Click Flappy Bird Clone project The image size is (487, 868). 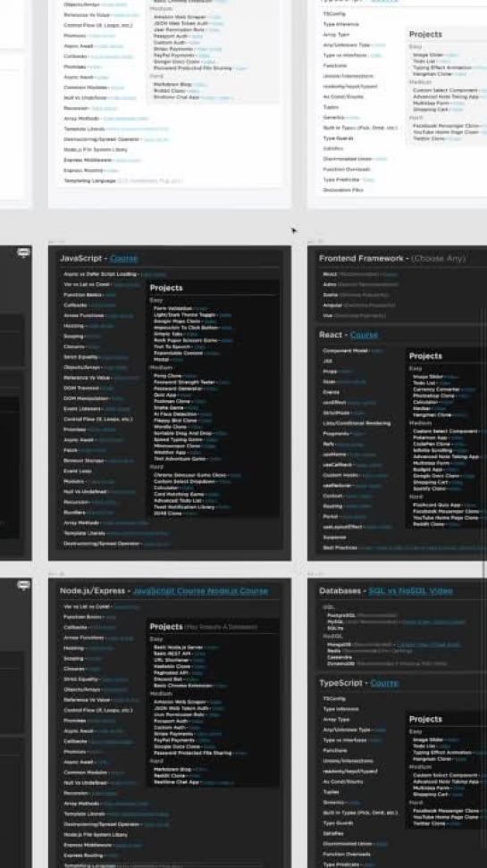[x=174, y=421]
